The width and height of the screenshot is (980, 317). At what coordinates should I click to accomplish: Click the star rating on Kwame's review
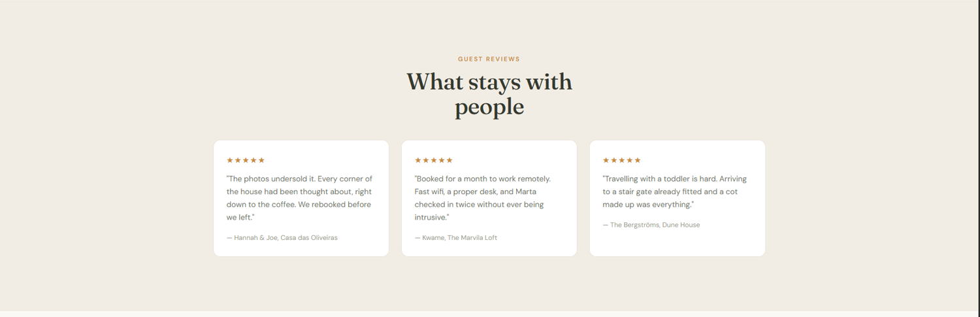click(x=434, y=160)
